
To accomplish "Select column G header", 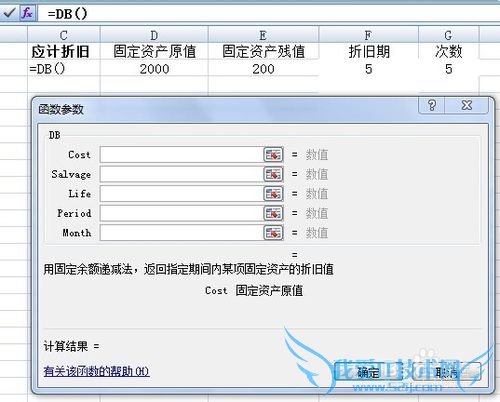I will (448, 35).
